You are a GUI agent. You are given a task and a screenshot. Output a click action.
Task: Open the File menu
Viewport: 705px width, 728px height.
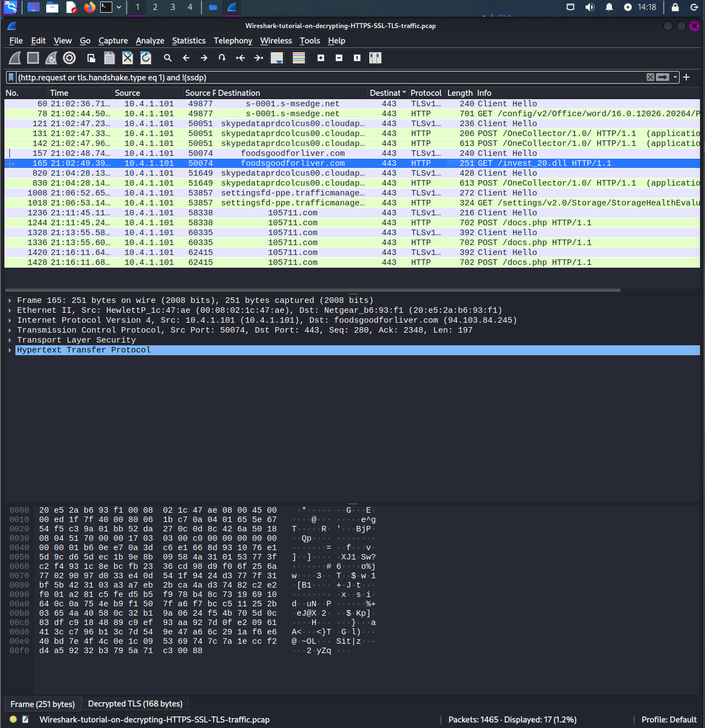click(16, 41)
